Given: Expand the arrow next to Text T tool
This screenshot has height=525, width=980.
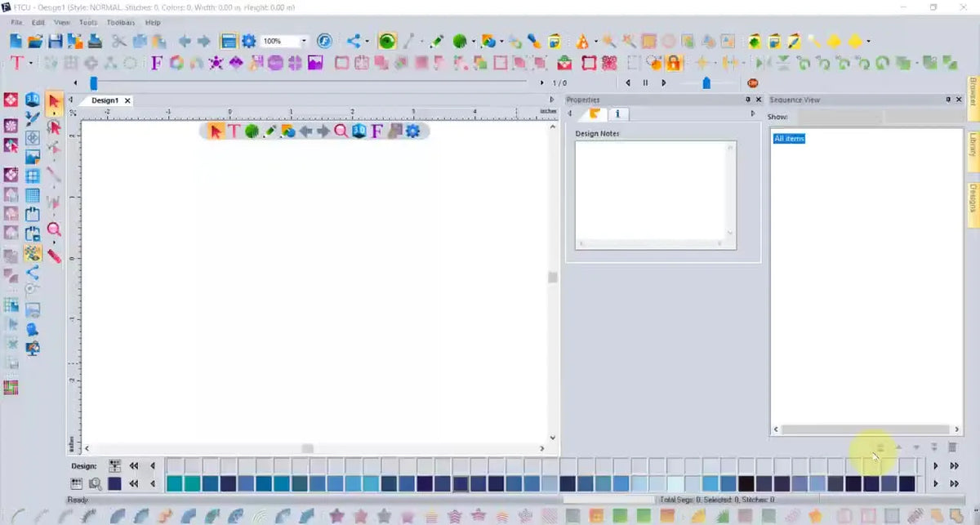Looking at the screenshot, I should pyautogui.click(x=30, y=63).
